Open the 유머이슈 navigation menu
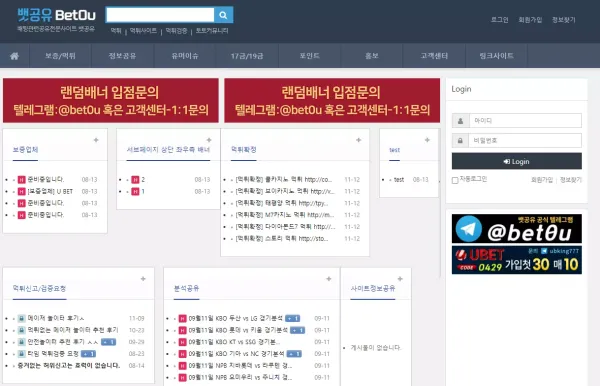The image size is (600, 386). pos(185,56)
